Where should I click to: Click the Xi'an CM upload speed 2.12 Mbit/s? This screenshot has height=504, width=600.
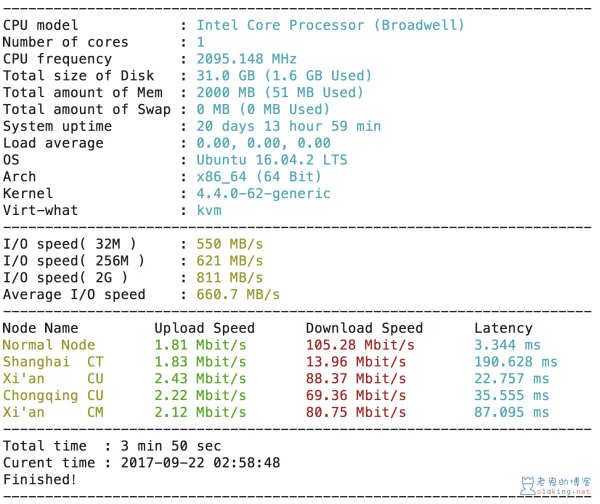(200, 412)
